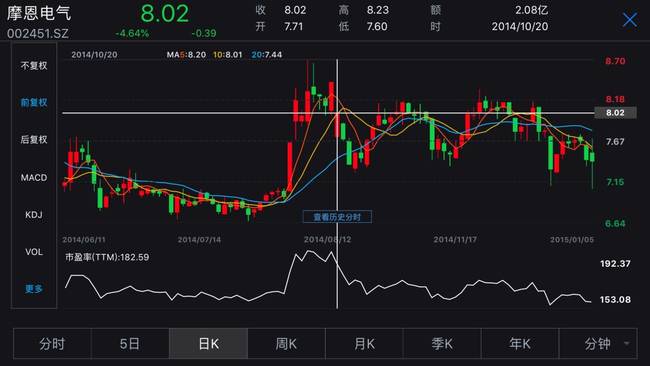The image size is (650, 366).
Task: Switch to 周K tab
Action: (286, 344)
